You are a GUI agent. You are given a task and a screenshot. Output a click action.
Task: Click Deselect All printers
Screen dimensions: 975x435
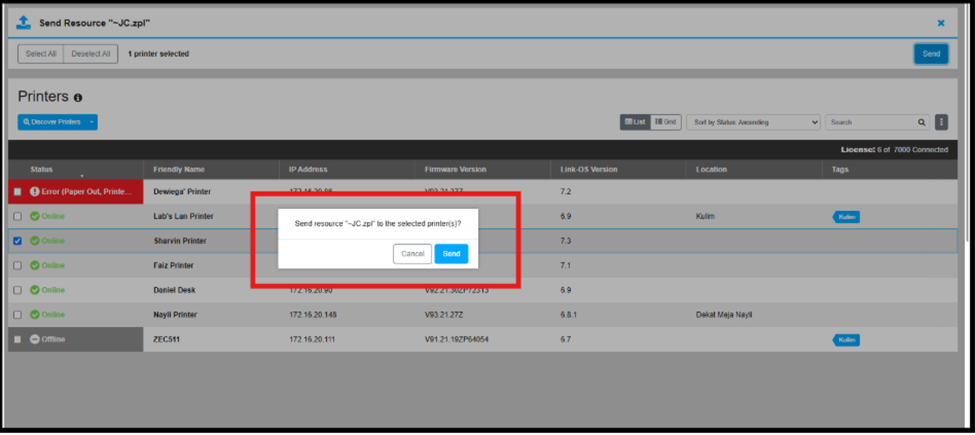tap(91, 54)
